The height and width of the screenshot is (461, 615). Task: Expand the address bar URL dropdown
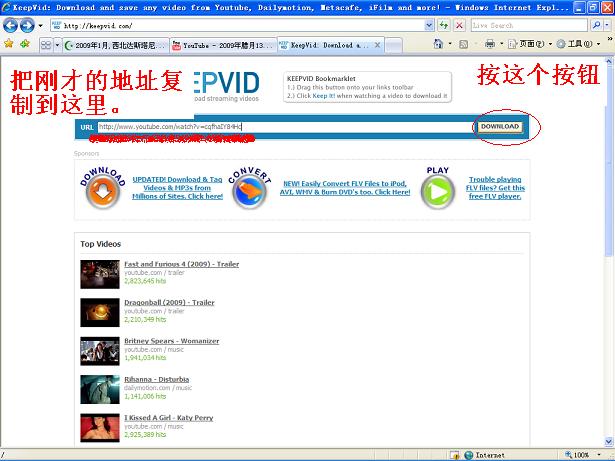(x=429, y=26)
